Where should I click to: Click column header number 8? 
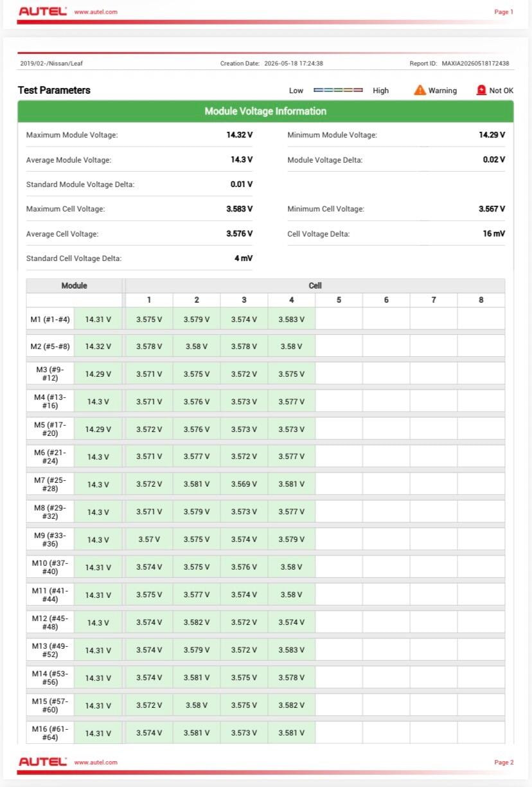(481, 300)
